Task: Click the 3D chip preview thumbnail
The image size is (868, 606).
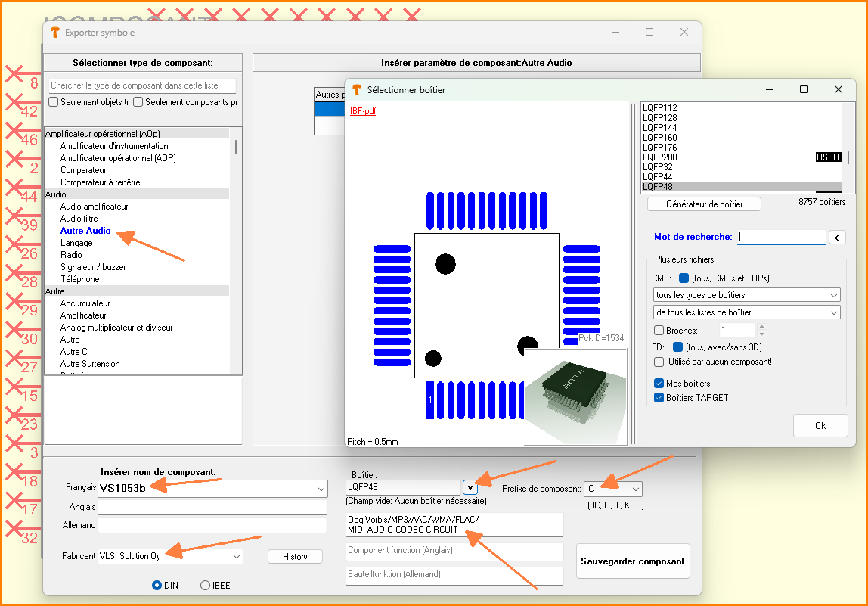Action: (575, 396)
